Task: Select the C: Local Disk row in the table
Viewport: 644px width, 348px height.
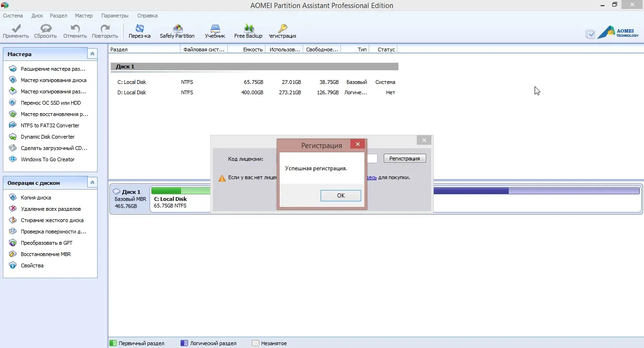Action: (x=255, y=82)
